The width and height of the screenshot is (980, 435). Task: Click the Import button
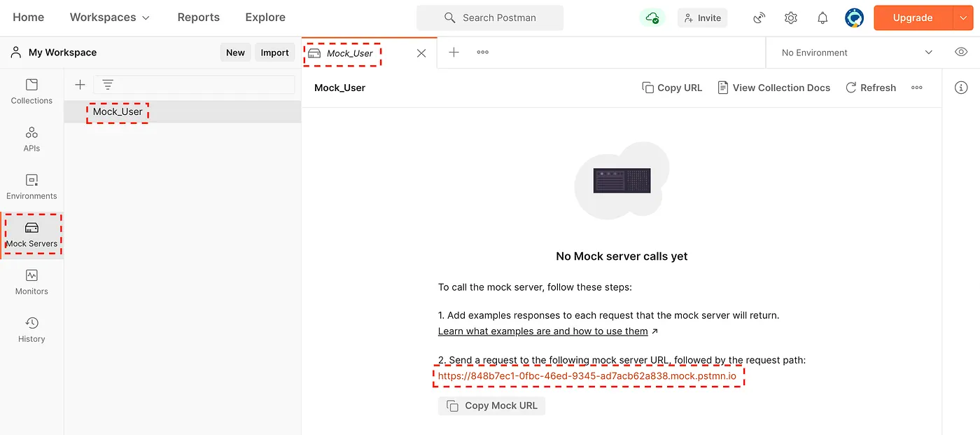(274, 53)
